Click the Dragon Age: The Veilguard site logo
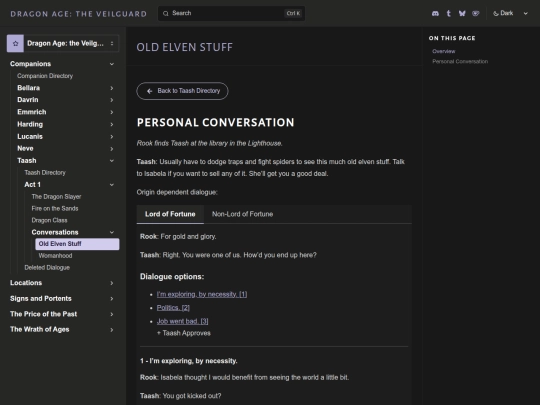Viewport: 540px width, 405px height. coord(79,14)
